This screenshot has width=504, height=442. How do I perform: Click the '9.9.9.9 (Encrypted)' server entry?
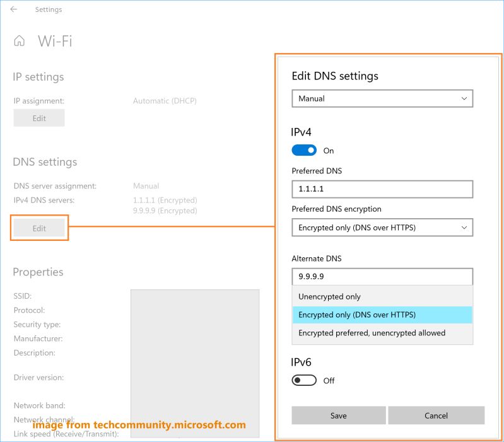(x=165, y=211)
